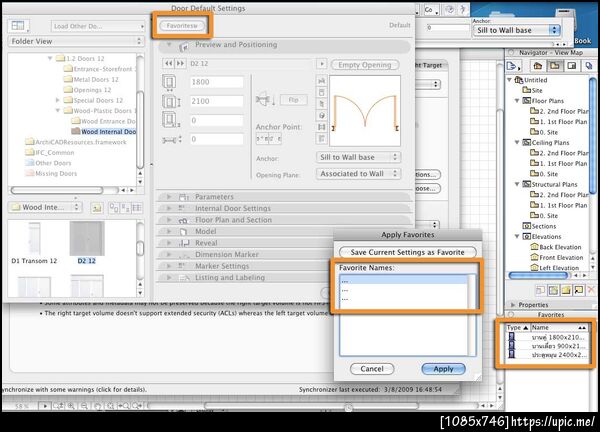600x432 pixels.
Task: Click folder-up icon next to Wood Inte dropdown
Action: (96, 208)
